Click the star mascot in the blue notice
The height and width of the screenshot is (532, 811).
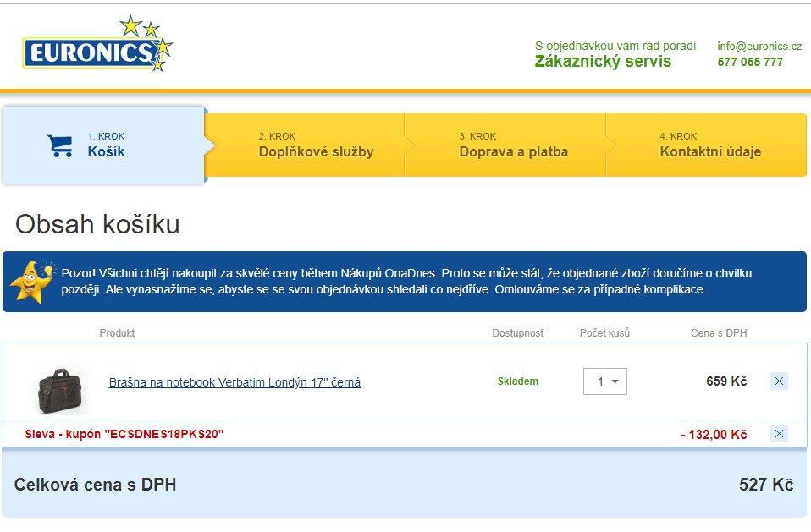(x=32, y=281)
